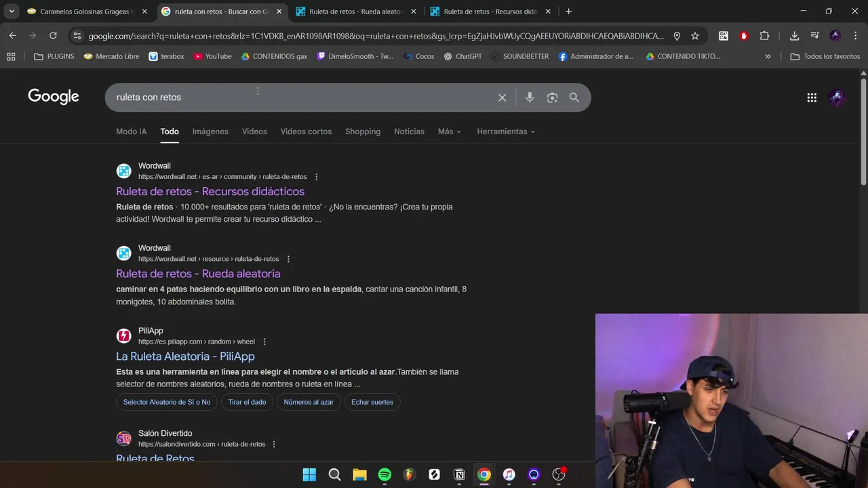The image size is (868, 488).
Task: Open OBS Studio from the taskbar
Action: pyautogui.click(x=559, y=474)
